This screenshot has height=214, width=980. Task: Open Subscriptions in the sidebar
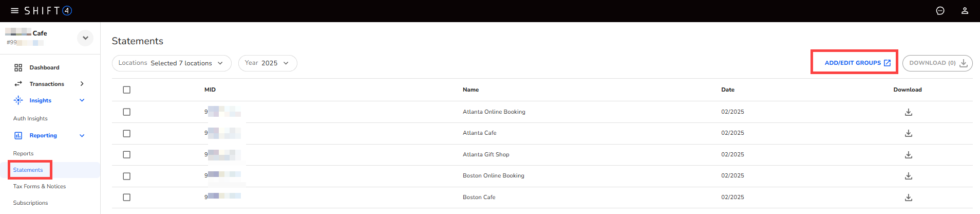[30, 203]
